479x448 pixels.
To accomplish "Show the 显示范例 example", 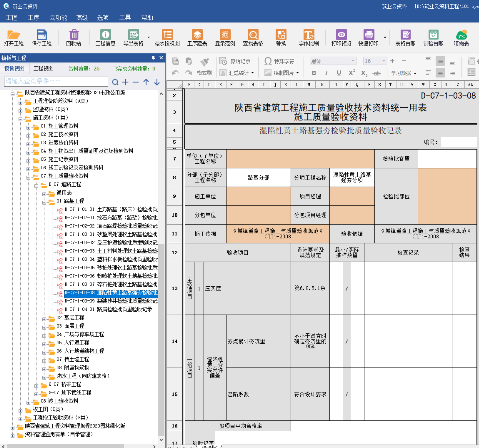I will 225,38.
